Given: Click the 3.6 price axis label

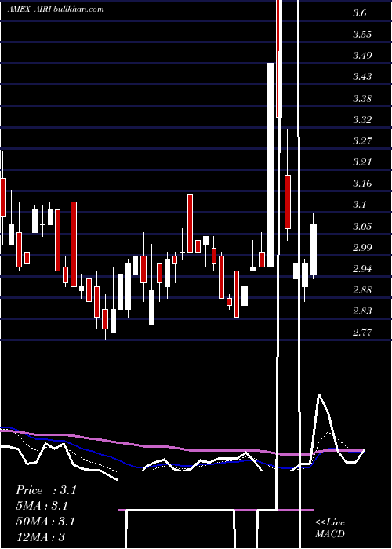Looking at the screenshot, I should [360, 13].
